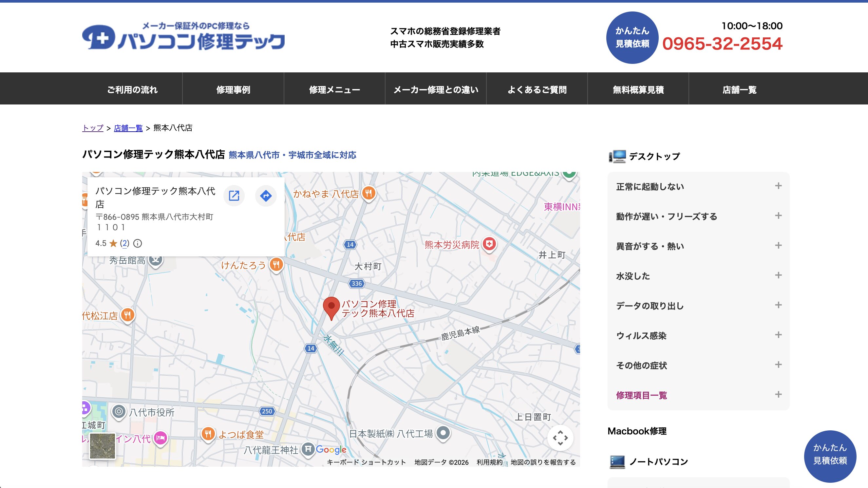The width and height of the screenshot is (868, 488).
Task: Open よくあるご質問 navigation item
Action: pyautogui.click(x=537, y=89)
